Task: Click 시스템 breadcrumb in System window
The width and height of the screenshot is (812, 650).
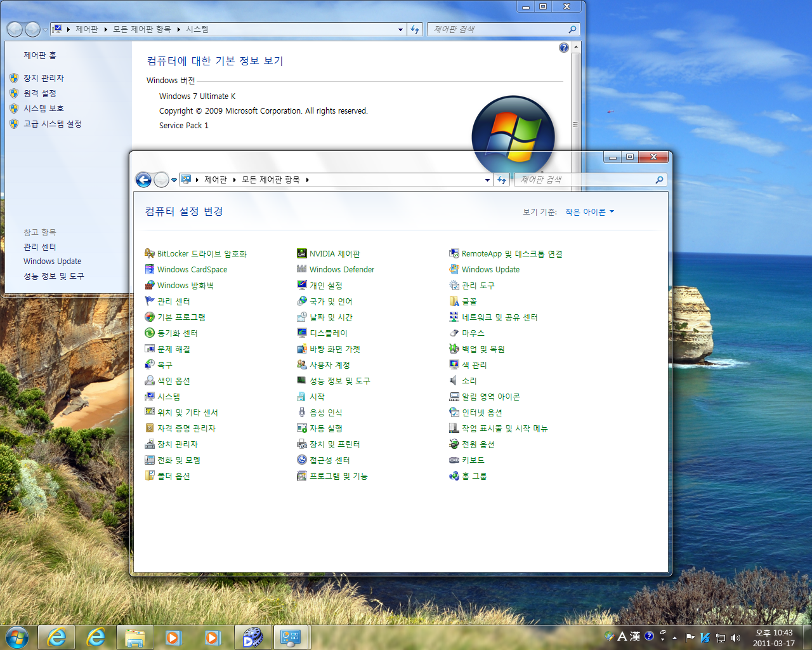Action: click(x=197, y=30)
